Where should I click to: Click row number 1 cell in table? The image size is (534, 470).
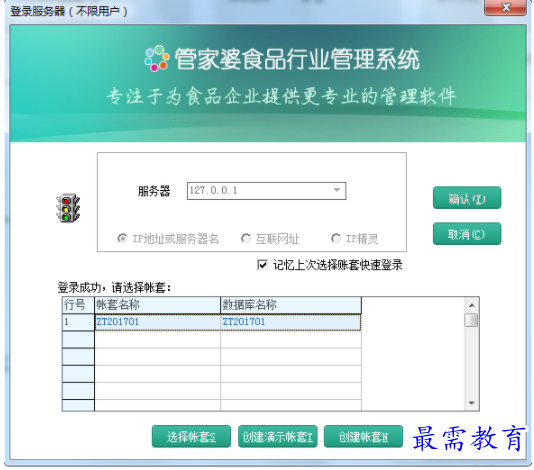78,322
